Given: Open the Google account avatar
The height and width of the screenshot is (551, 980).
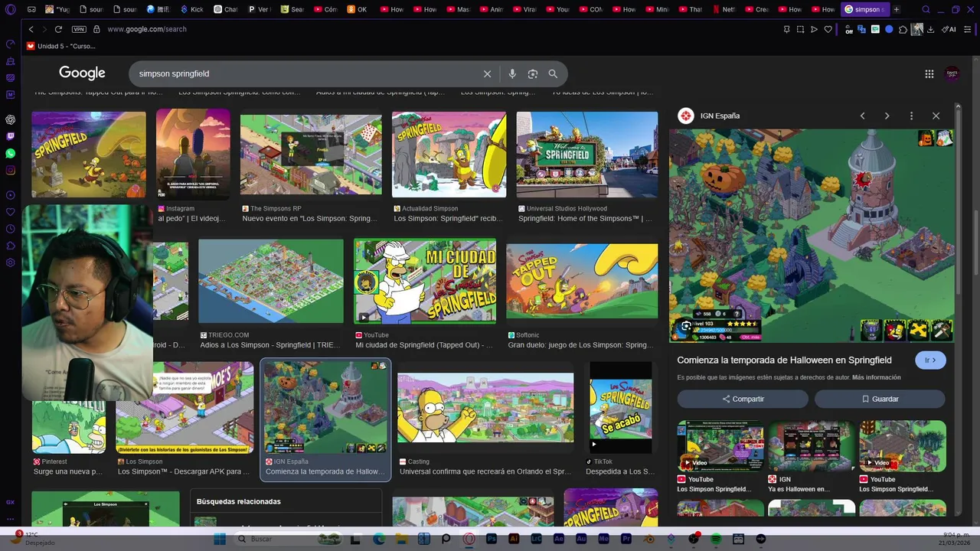Looking at the screenshot, I should coord(952,73).
